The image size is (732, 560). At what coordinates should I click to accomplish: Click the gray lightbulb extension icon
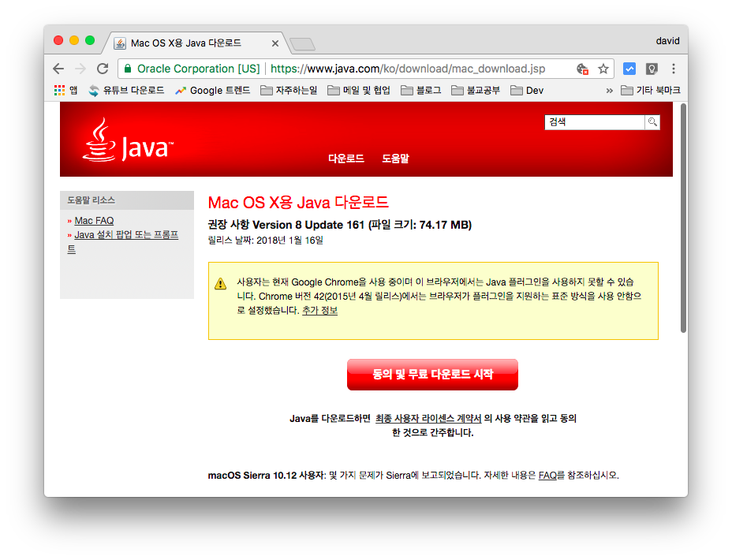click(x=652, y=69)
